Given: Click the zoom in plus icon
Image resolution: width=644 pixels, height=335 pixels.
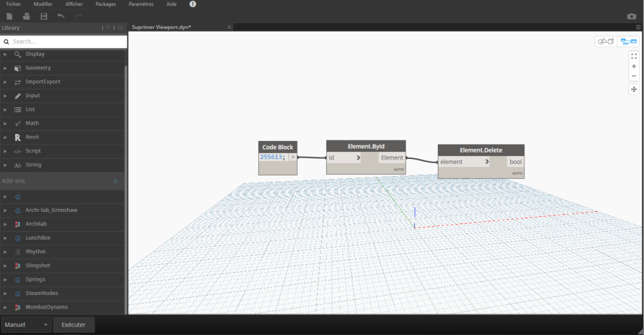Looking at the screenshot, I should pyautogui.click(x=634, y=66).
